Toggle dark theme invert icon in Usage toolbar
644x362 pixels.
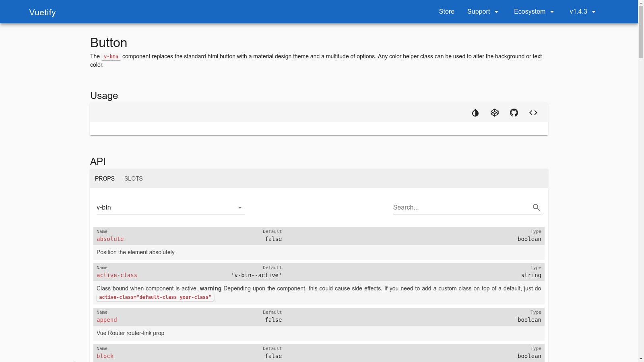click(475, 113)
